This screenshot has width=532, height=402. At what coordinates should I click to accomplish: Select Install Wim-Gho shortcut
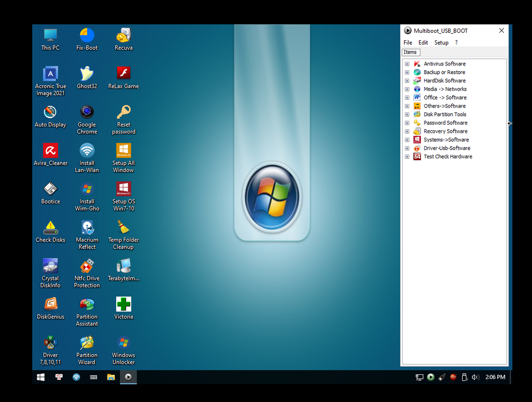(x=87, y=196)
